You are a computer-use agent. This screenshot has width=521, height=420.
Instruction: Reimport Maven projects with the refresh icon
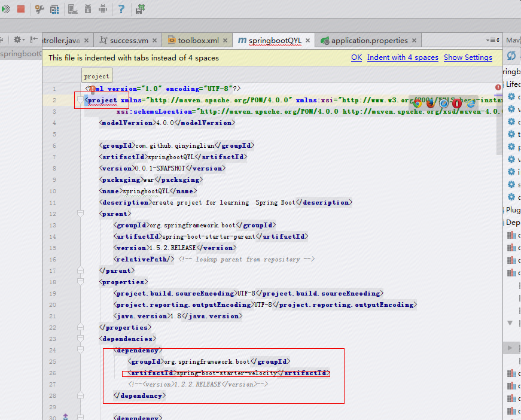click(512, 55)
